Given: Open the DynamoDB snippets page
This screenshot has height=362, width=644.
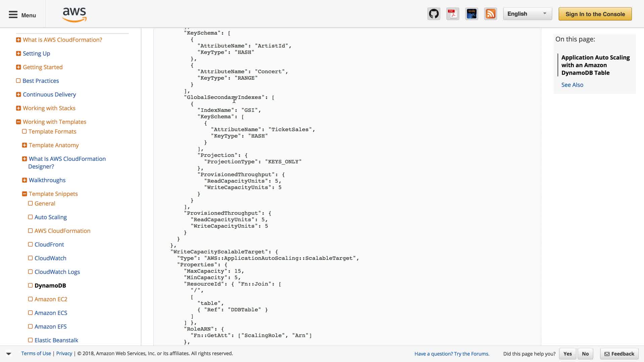Looking at the screenshot, I should pyautogui.click(x=50, y=286).
